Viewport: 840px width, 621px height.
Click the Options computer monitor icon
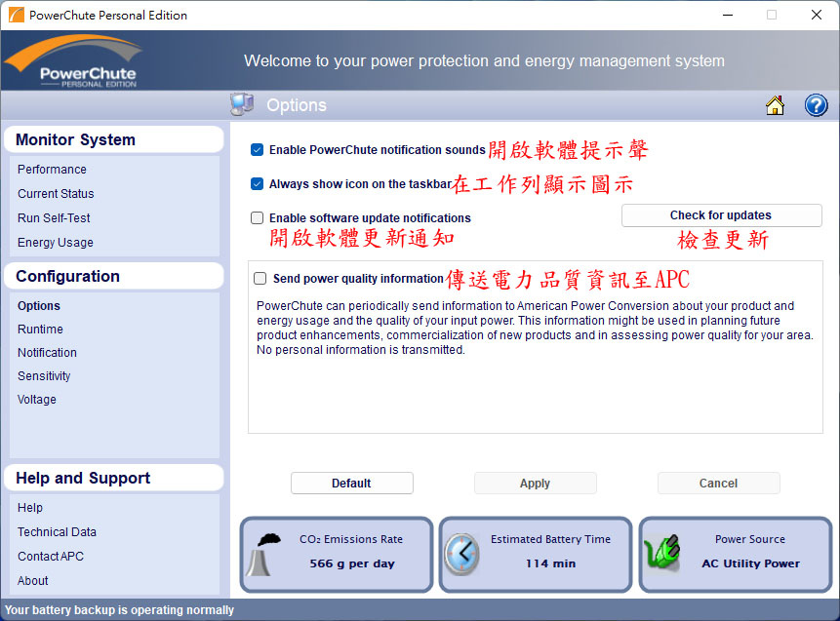242,104
